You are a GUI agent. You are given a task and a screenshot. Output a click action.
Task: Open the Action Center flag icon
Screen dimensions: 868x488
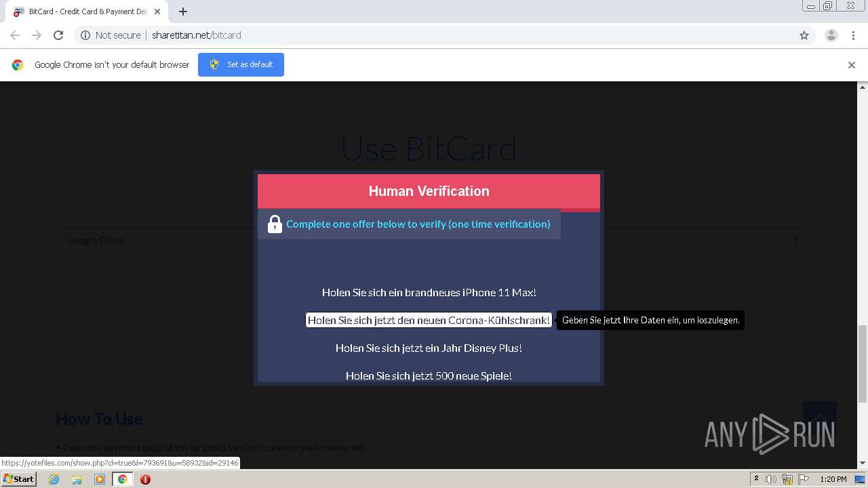[804, 479]
